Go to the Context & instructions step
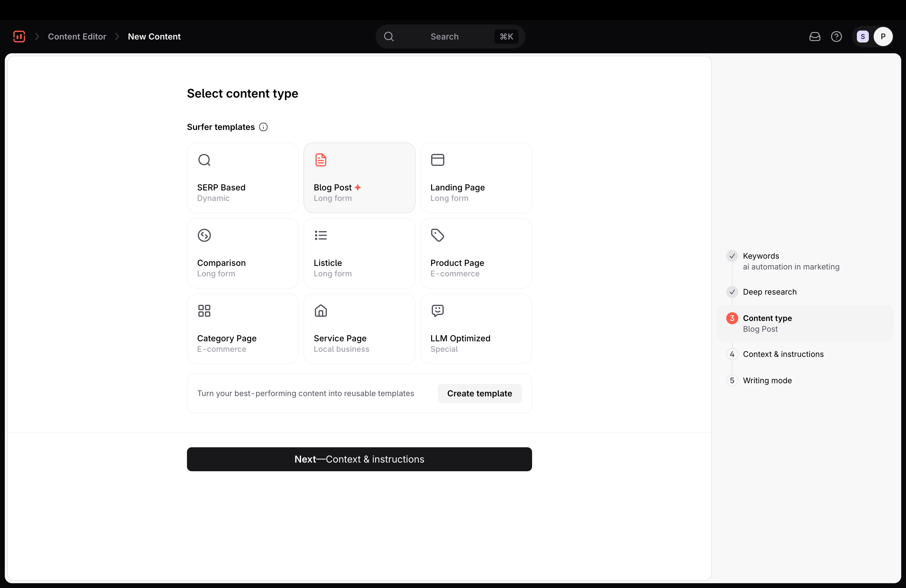The height and width of the screenshot is (588, 906). coord(783,354)
